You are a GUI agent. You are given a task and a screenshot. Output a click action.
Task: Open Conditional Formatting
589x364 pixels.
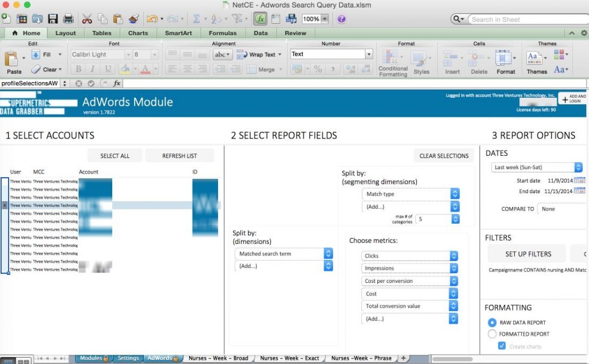392,63
